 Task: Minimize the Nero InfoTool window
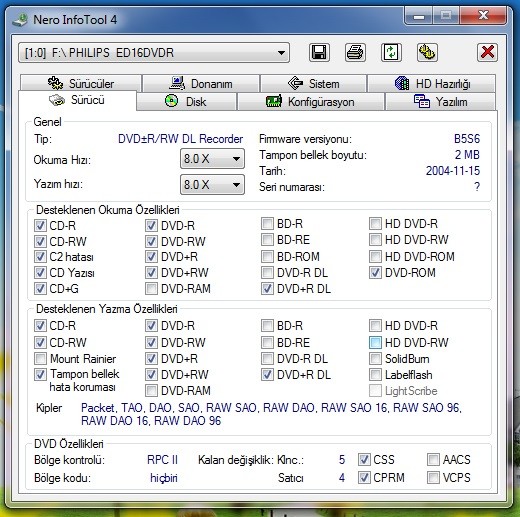(x=419, y=16)
